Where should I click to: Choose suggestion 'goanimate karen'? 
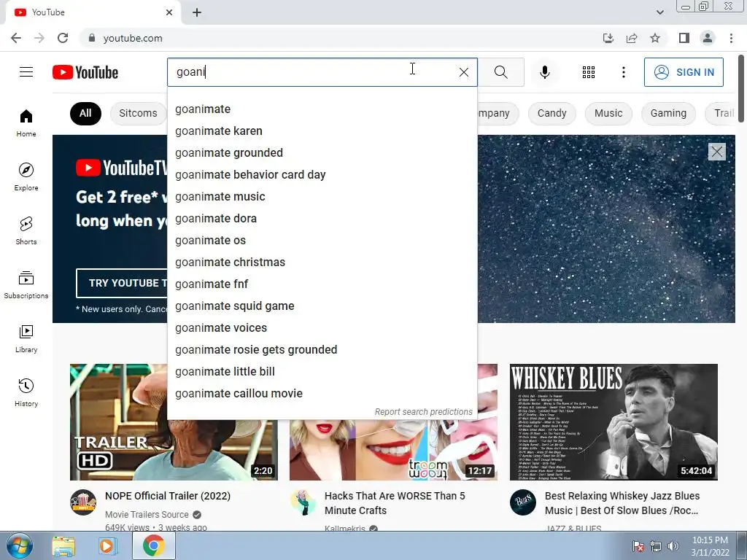[x=322, y=131]
